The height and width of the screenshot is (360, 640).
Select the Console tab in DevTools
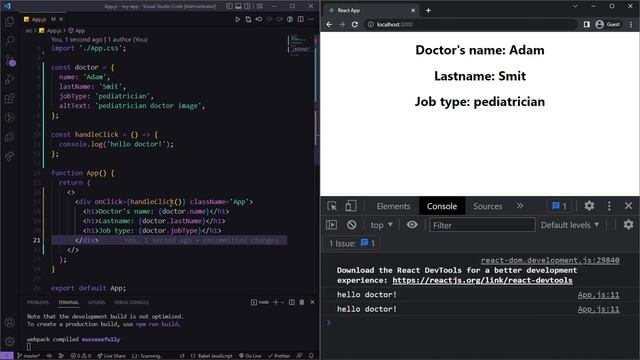click(x=442, y=206)
